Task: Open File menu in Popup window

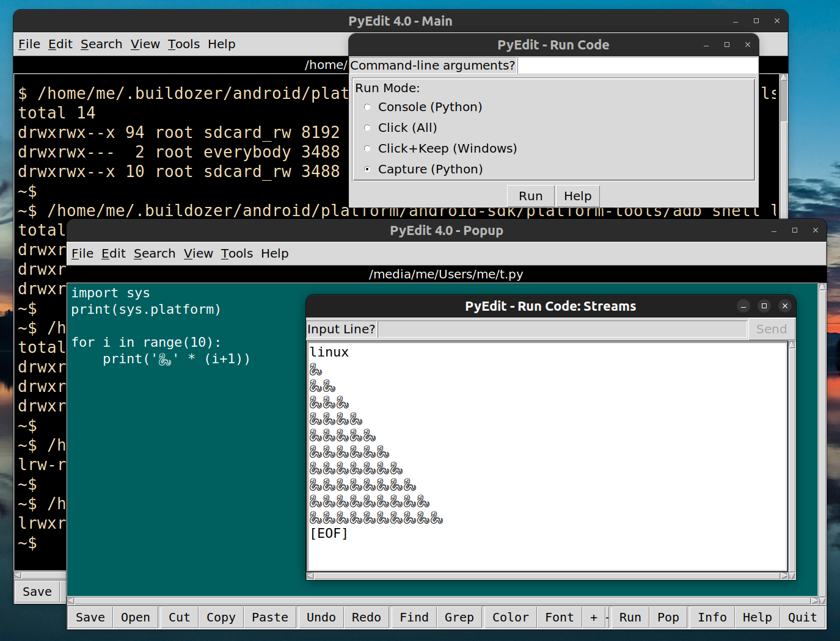Action: point(82,253)
